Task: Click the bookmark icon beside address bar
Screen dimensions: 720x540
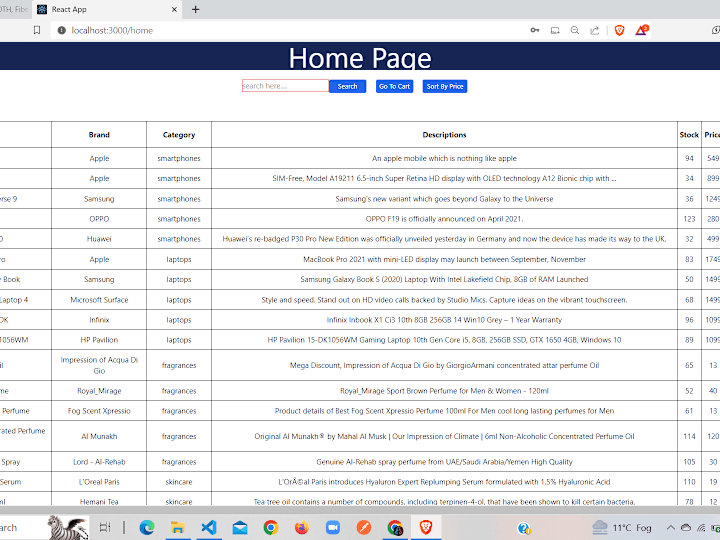Action: (37, 30)
